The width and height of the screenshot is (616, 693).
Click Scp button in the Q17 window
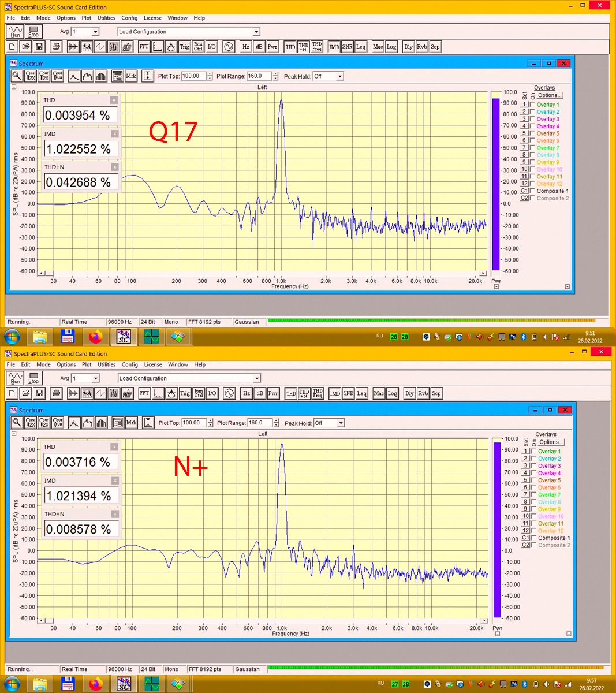point(435,47)
